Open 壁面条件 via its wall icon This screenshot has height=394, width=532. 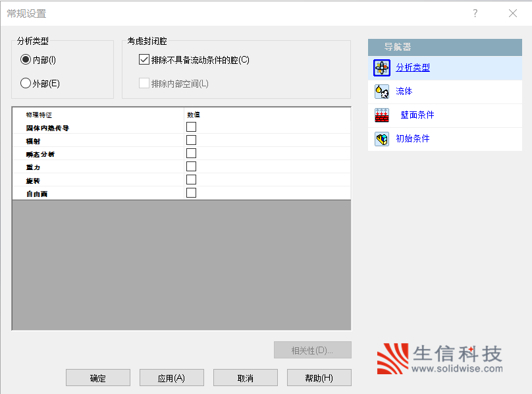tap(381, 115)
